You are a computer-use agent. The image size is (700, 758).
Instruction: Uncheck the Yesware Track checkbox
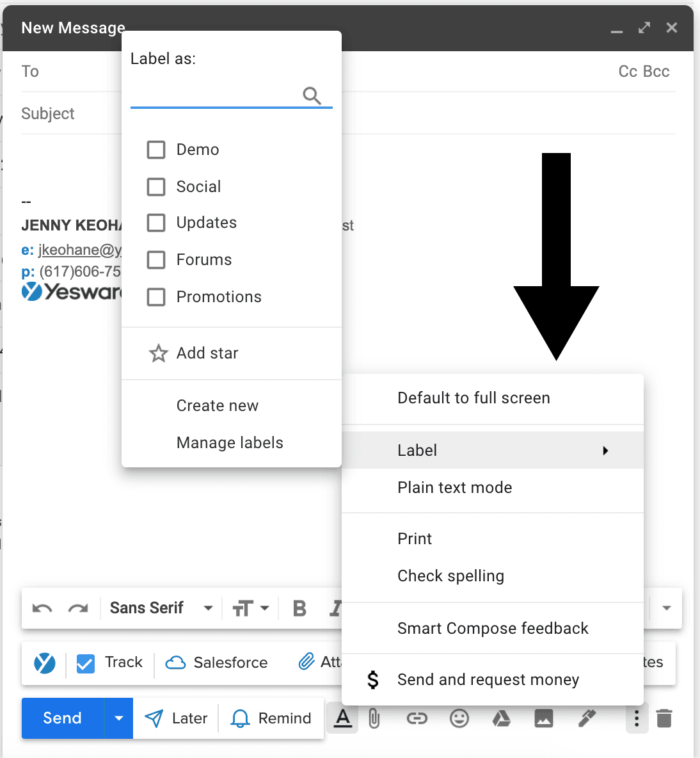click(86, 663)
